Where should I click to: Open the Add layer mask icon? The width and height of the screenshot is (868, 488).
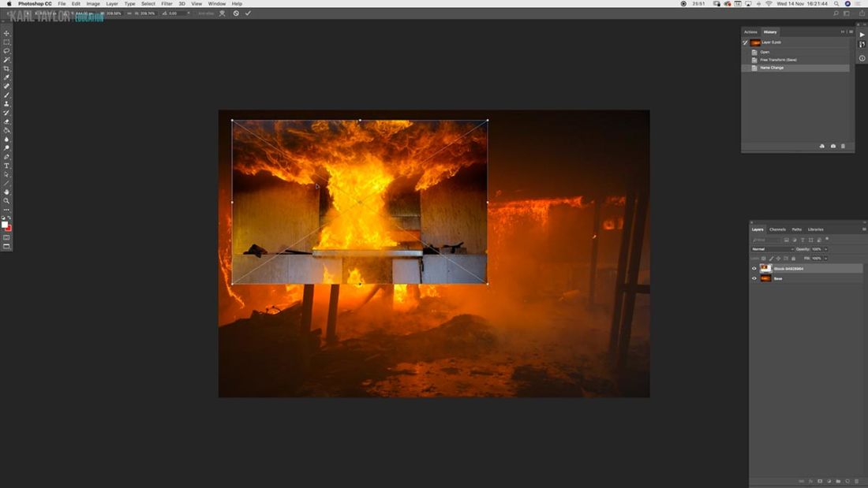pyautogui.click(x=821, y=481)
